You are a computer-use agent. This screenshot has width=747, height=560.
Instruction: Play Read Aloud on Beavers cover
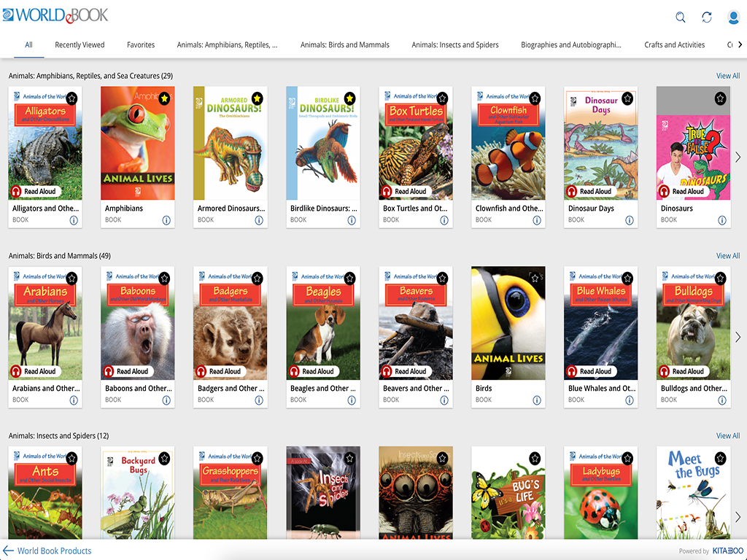406,371
